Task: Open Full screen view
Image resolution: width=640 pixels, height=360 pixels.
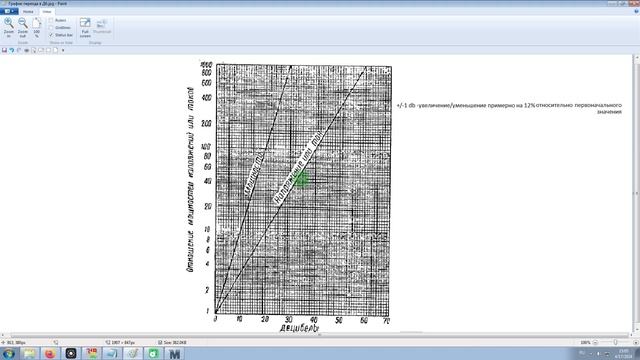Action: [85, 28]
